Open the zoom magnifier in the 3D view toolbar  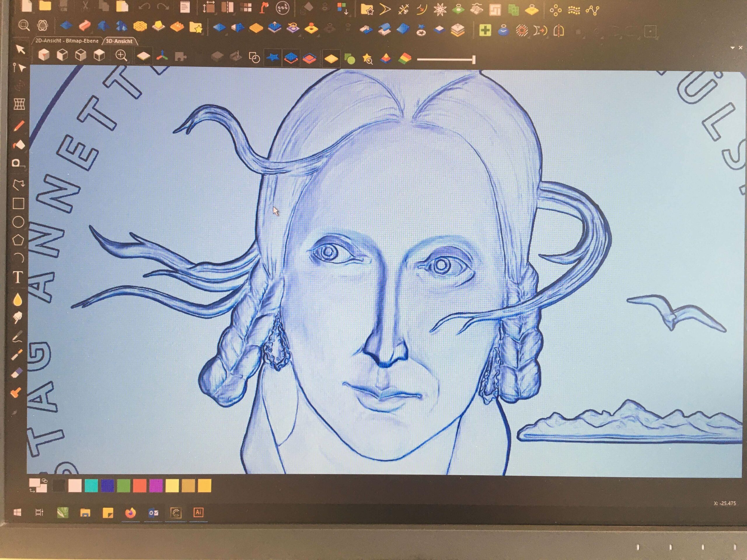click(x=121, y=55)
